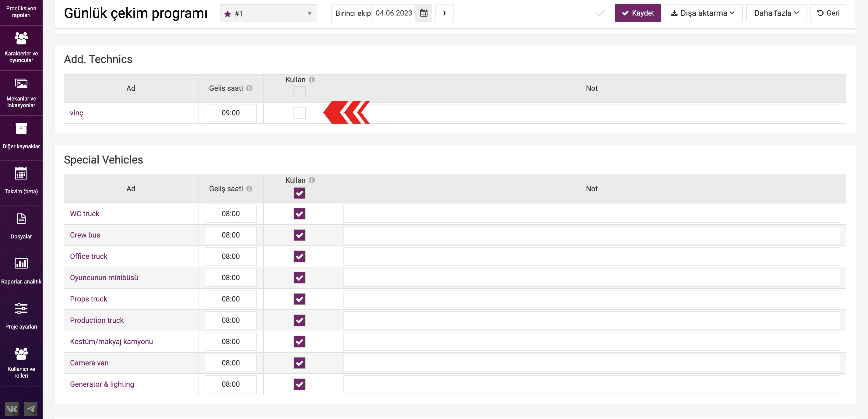
Task: Open Diğer kaynaklar section
Action: pyautogui.click(x=21, y=138)
